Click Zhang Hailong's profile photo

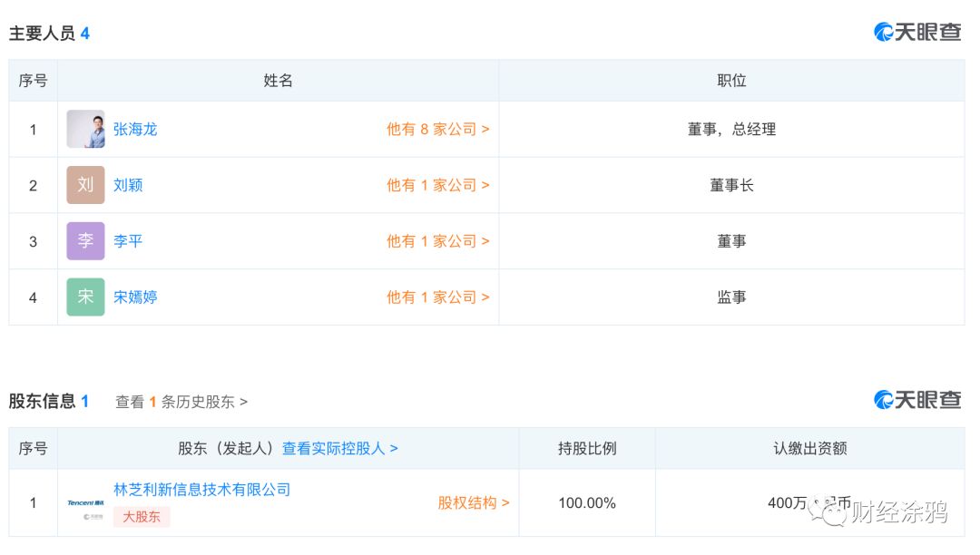[x=85, y=130]
